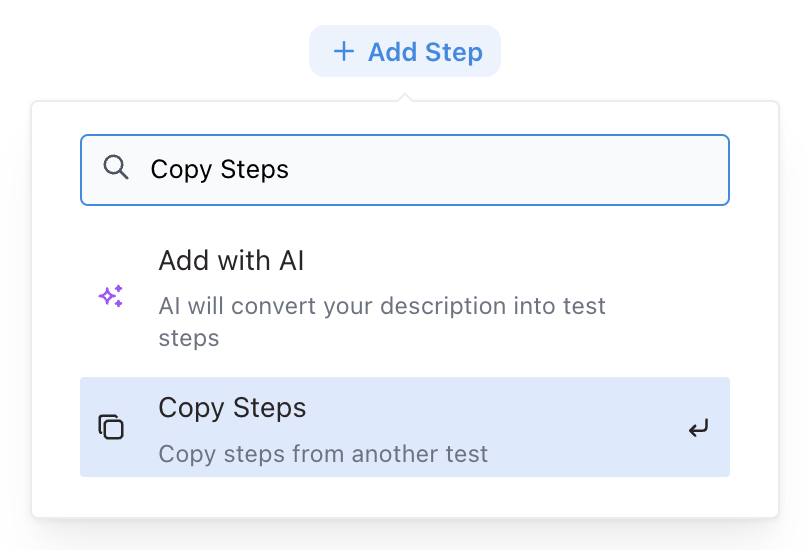
Task: Click the plus icon on Add Step
Action: 344,52
